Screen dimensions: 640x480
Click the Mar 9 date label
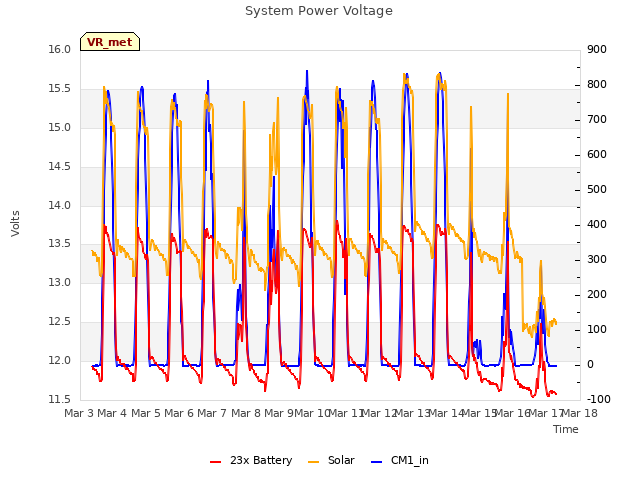click(x=279, y=413)
